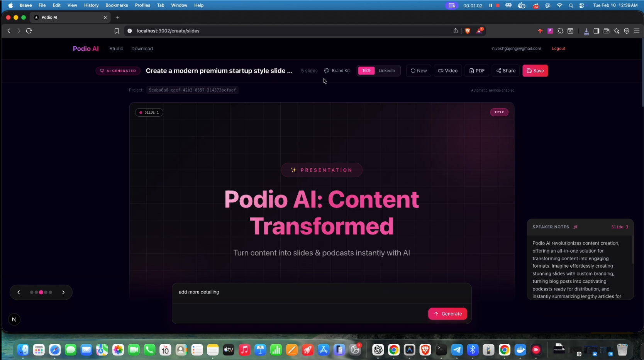Start a New presentation

pyautogui.click(x=419, y=71)
